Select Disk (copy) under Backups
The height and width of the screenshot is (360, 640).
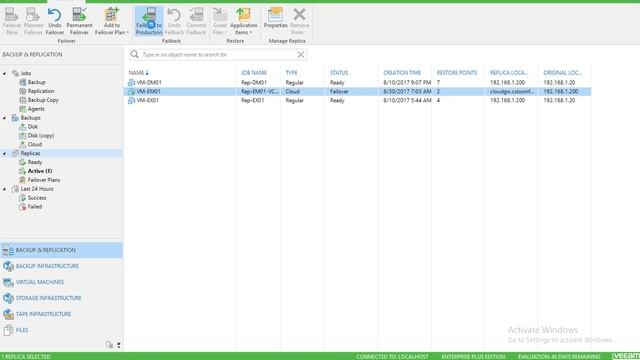click(x=41, y=136)
